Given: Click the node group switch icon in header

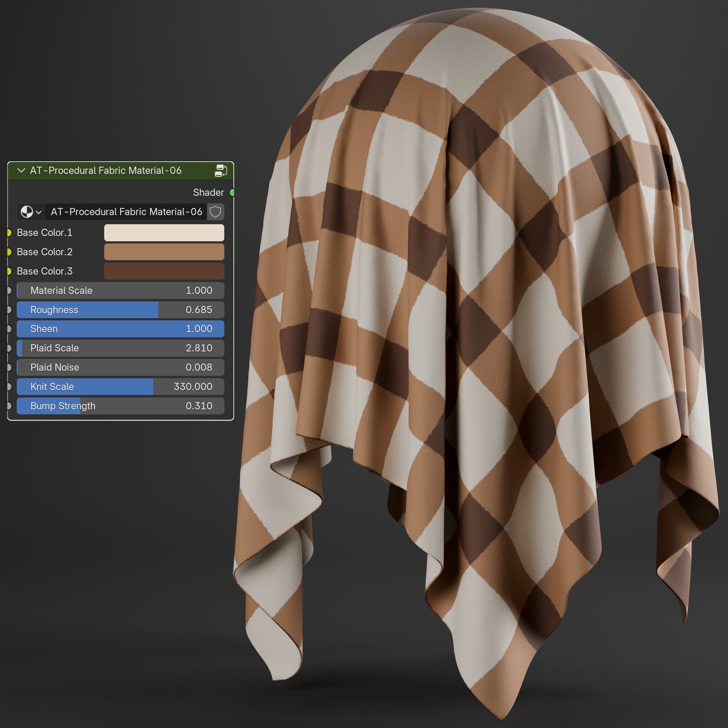Looking at the screenshot, I should point(221,170).
